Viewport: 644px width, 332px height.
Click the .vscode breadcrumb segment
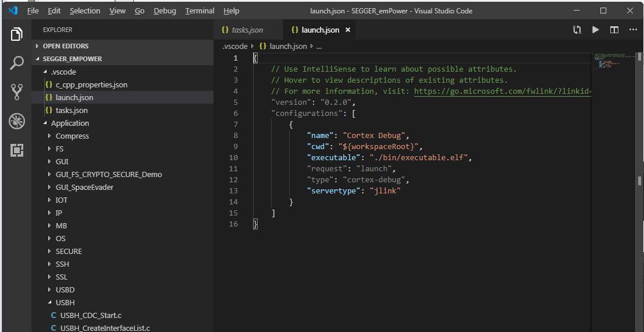pos(235,46)
